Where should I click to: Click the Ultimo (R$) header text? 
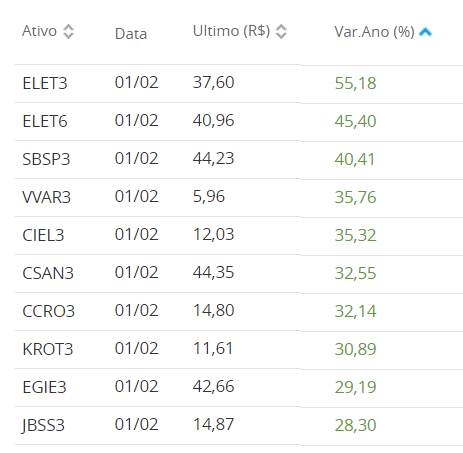pyautogui.click(x=231, y=31)
